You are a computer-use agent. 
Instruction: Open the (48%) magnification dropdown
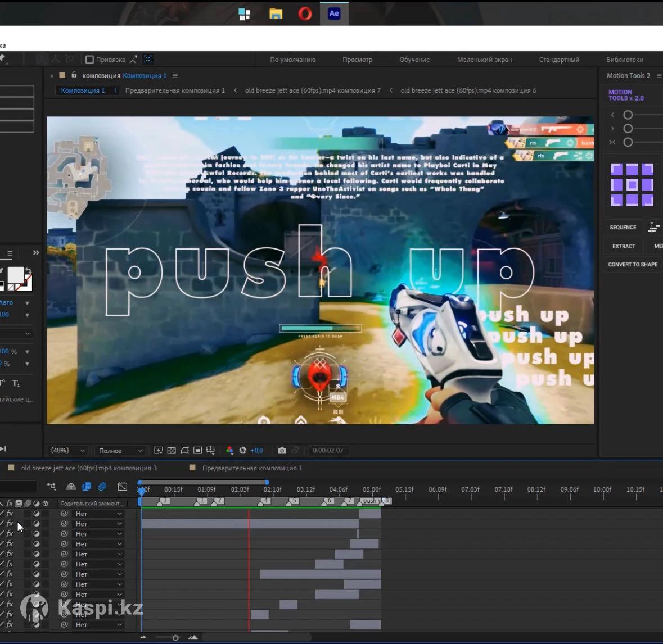point(67,451)
